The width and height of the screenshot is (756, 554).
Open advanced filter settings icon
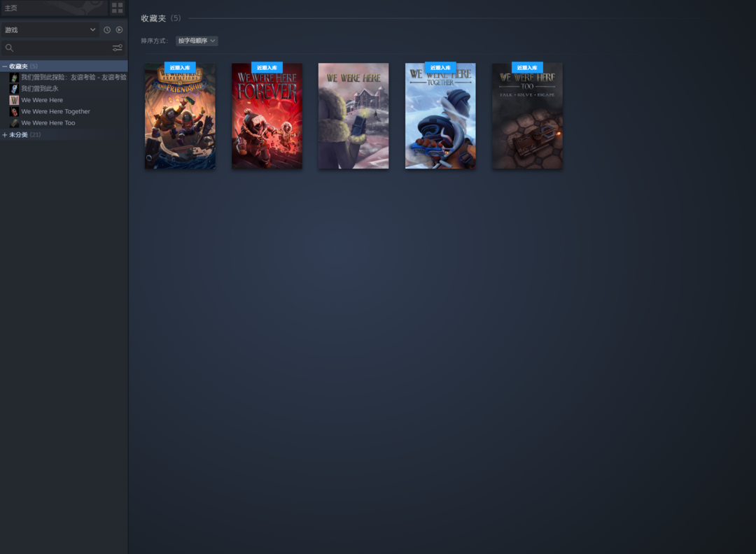pos(117,48)
